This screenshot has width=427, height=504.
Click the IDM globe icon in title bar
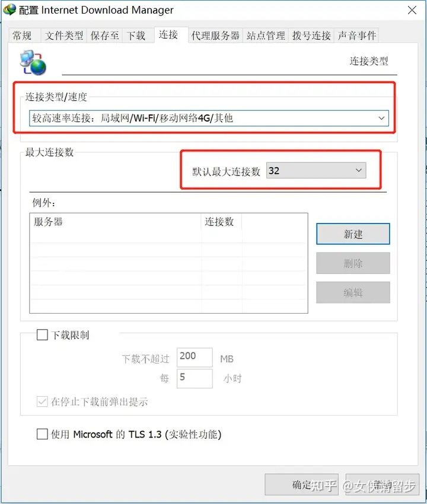[9, 9]
